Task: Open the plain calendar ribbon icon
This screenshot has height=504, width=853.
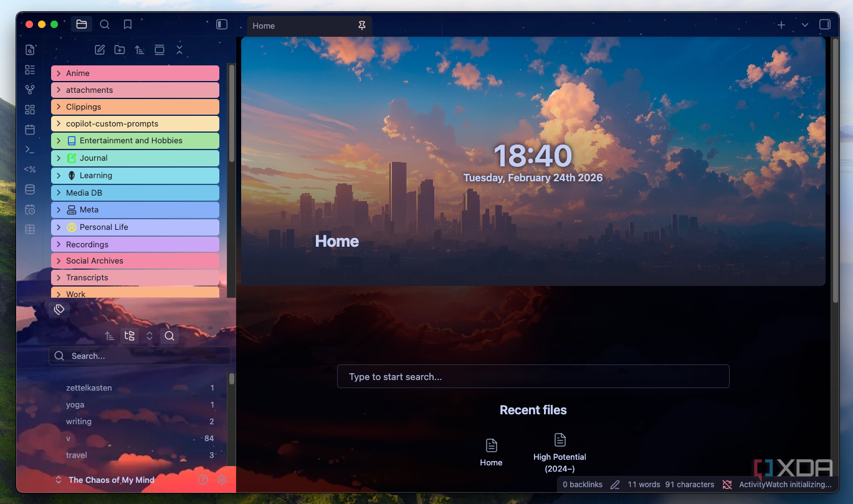Action: [30, 130]
